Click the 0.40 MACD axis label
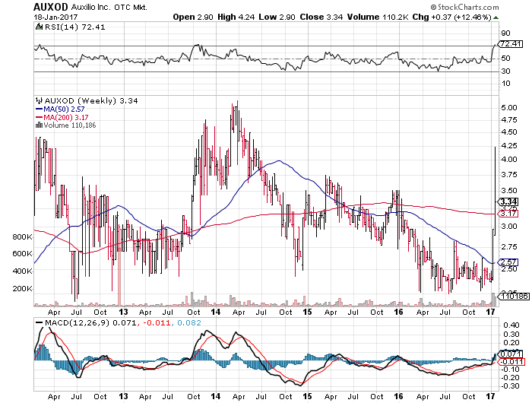The width and height of the screenshot is (532, 403). (511, 325)
